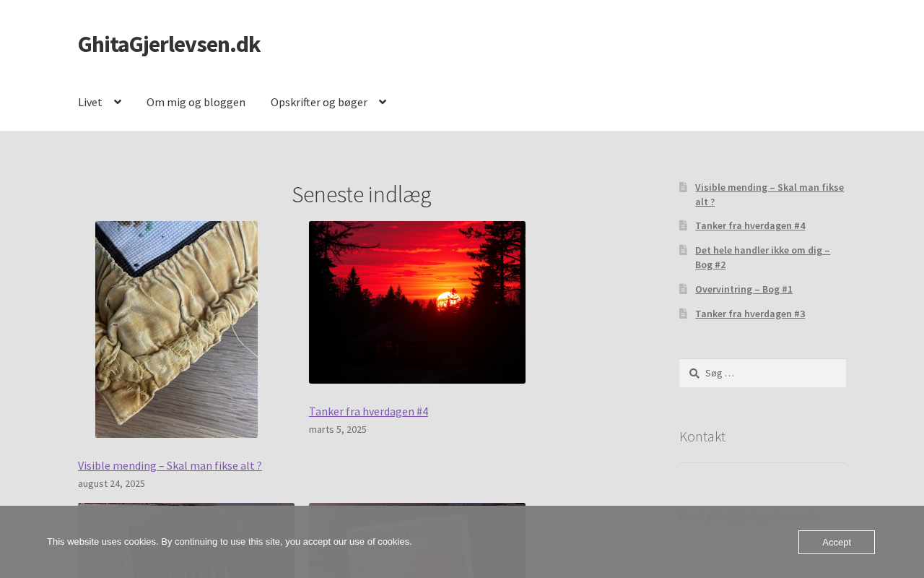Click the document icon beside Overvintring – Bog #1

(x=683, y=289)
